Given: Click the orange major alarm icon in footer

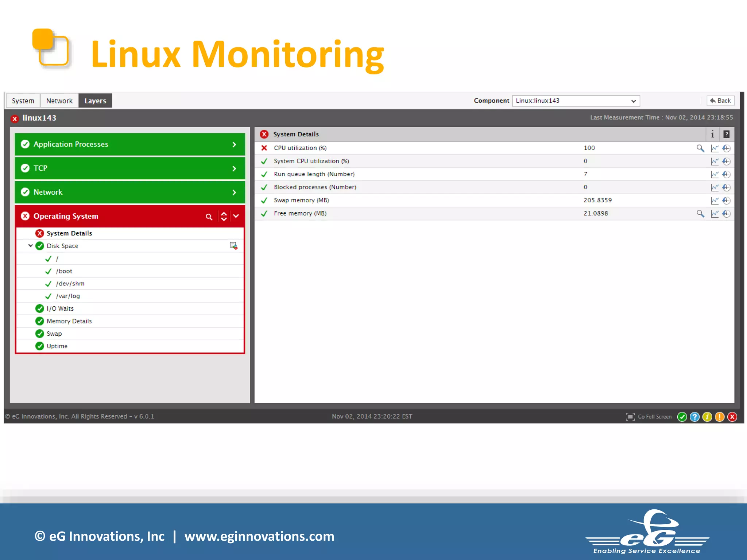Looking at the screenshot, I should point(719,417).
